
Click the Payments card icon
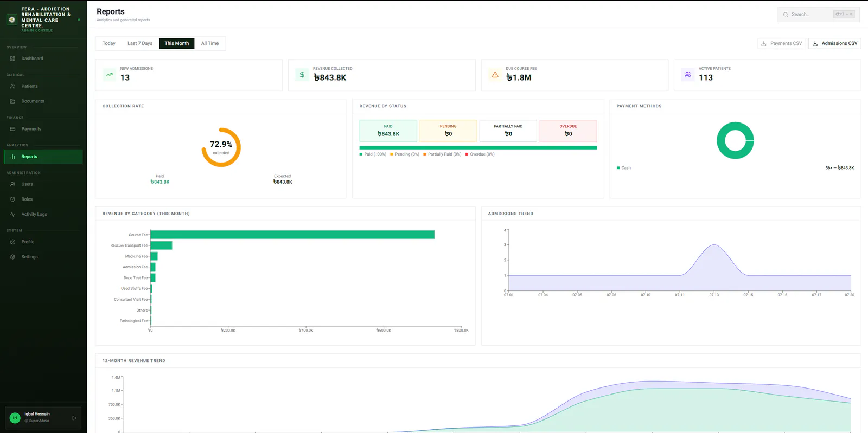tap(12, 129)
